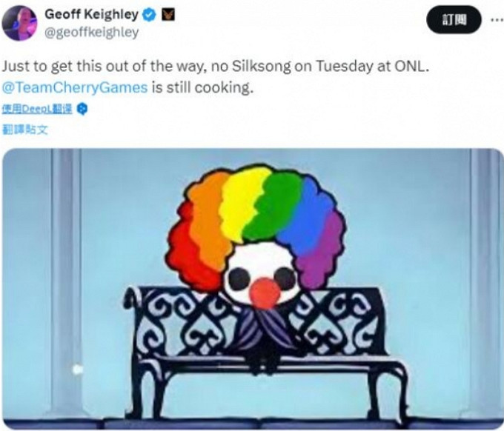The width and height of the screenshot is (504, 431).
Task: Click the words 'is still cooking' text
Action: tap(202, 87)
